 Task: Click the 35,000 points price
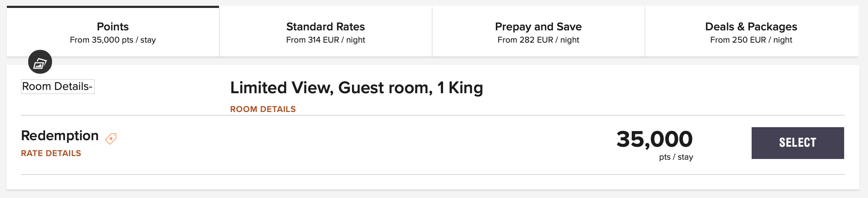click(x=654, y=139)
